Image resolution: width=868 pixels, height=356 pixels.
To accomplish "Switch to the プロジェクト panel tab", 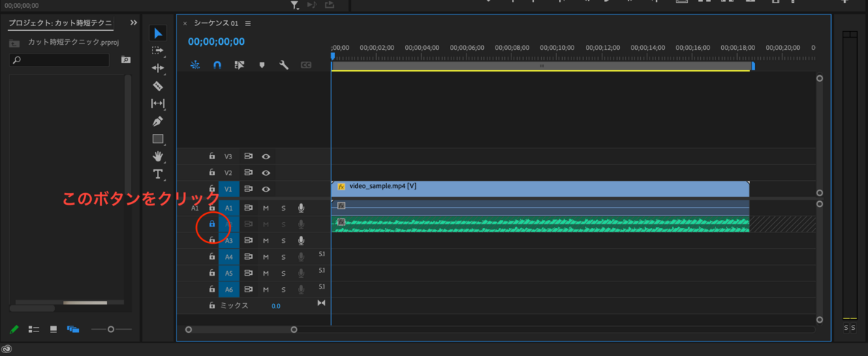I will pos(60,24).
